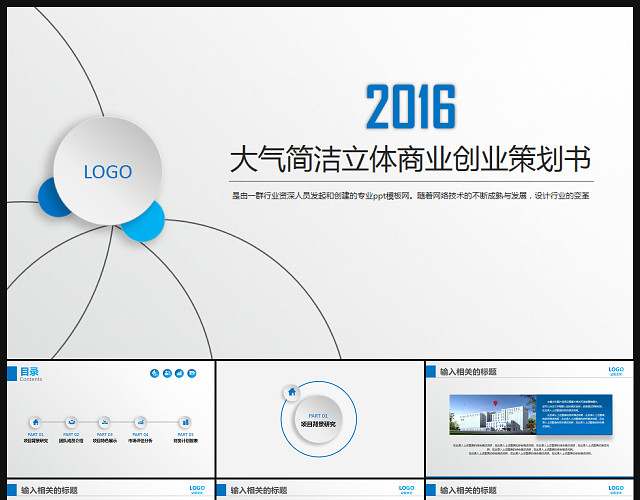Screen dimensions: 640x500
Task: Click 输入相关的标题 on bottom-left slide
Action: coord(49,491)
